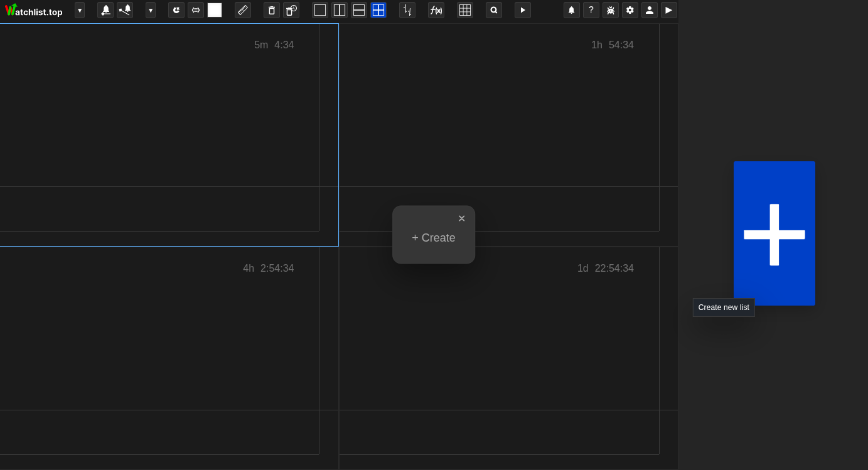
Task: Click the trash delete icon
Action: point(272,10)
